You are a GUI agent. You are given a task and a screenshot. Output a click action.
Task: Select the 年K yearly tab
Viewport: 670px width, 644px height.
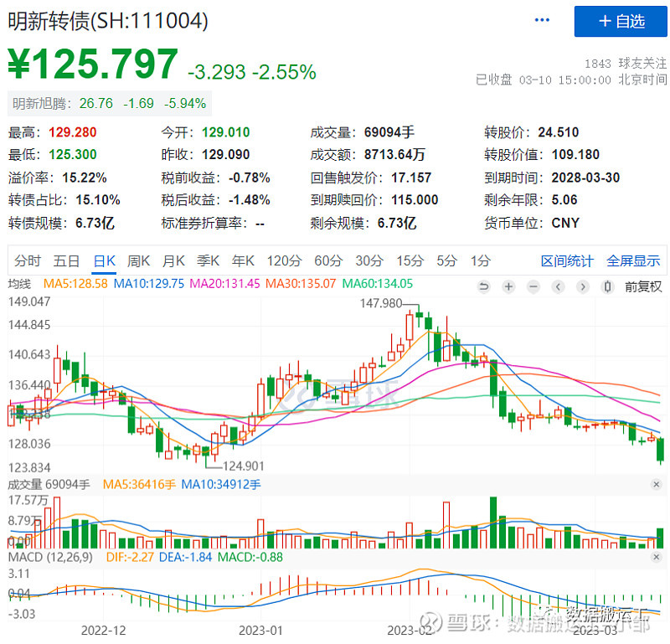tap(243, 260)
